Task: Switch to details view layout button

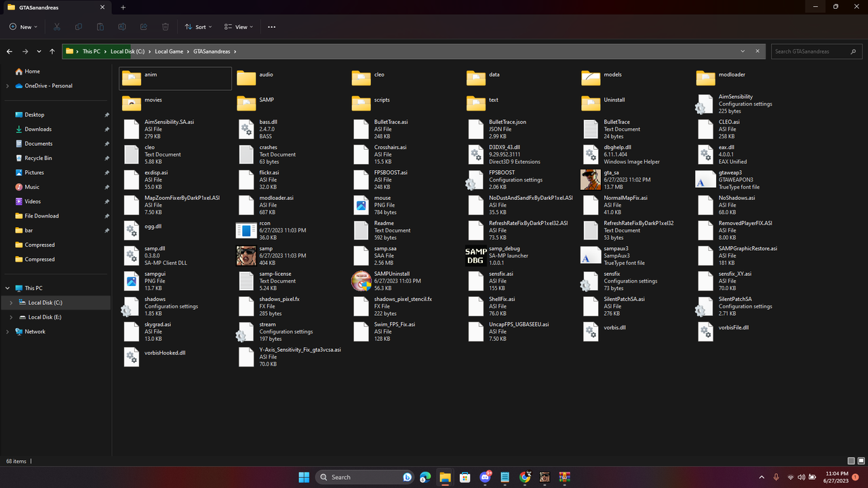Action: pyautogui.click(x=851, y=461)
